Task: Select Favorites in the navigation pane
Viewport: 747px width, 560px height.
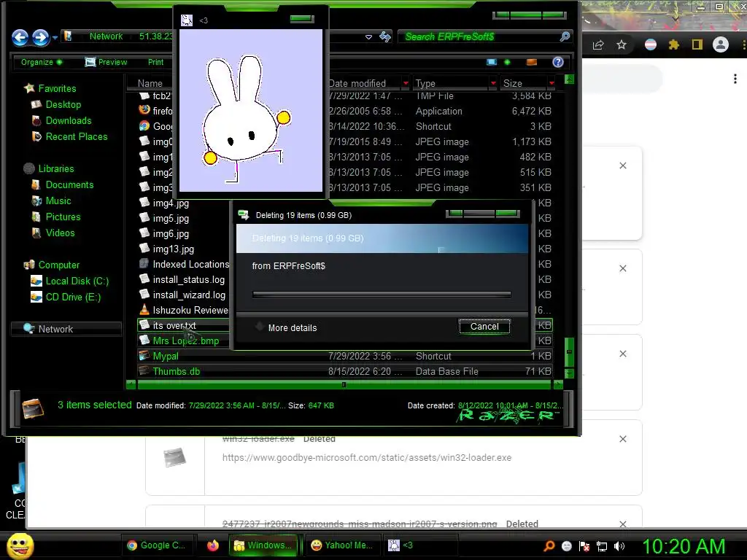Action: (57, 88)
